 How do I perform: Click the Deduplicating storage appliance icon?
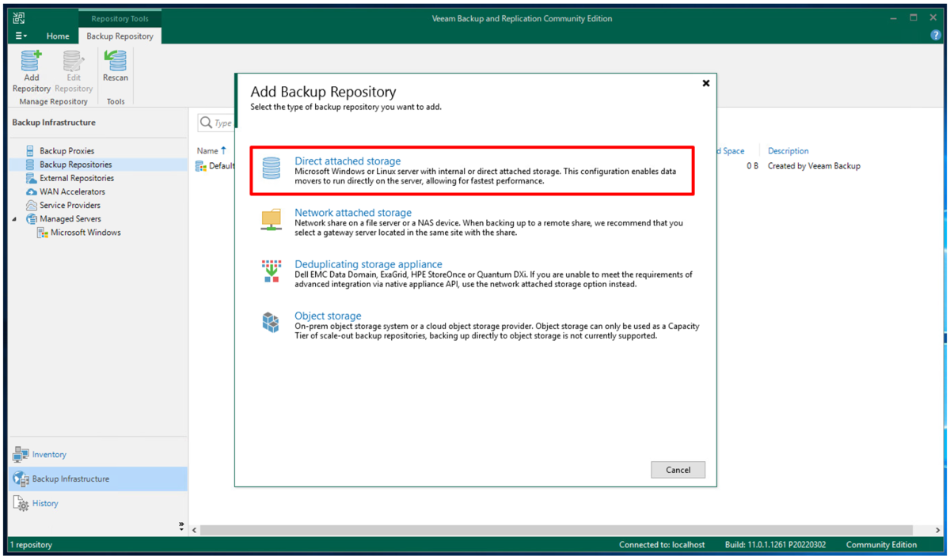click(x=272, y=271)
